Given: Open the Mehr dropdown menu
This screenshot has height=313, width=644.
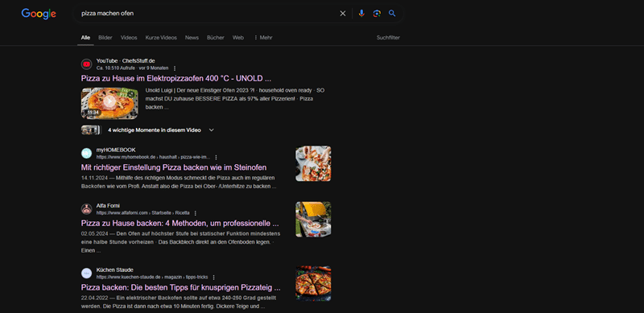Looking at the screenshot, I should point(263,37).
